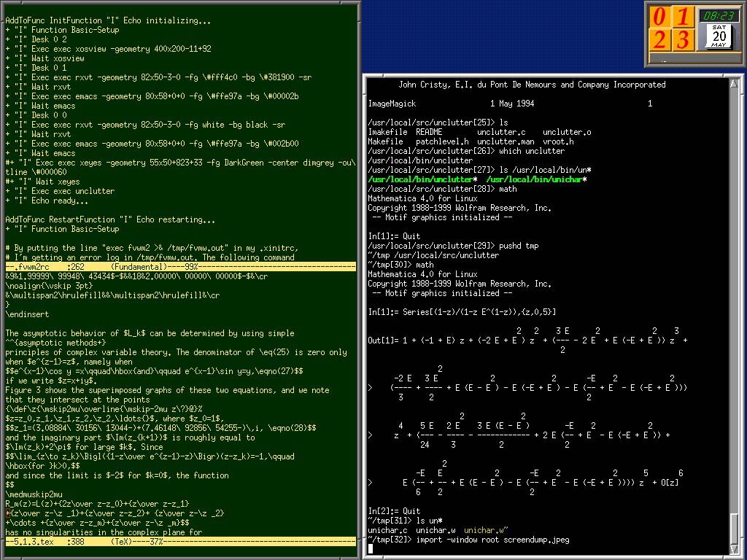
Task: Switch to desktop 3 in the pager
Action: (683, 39)
